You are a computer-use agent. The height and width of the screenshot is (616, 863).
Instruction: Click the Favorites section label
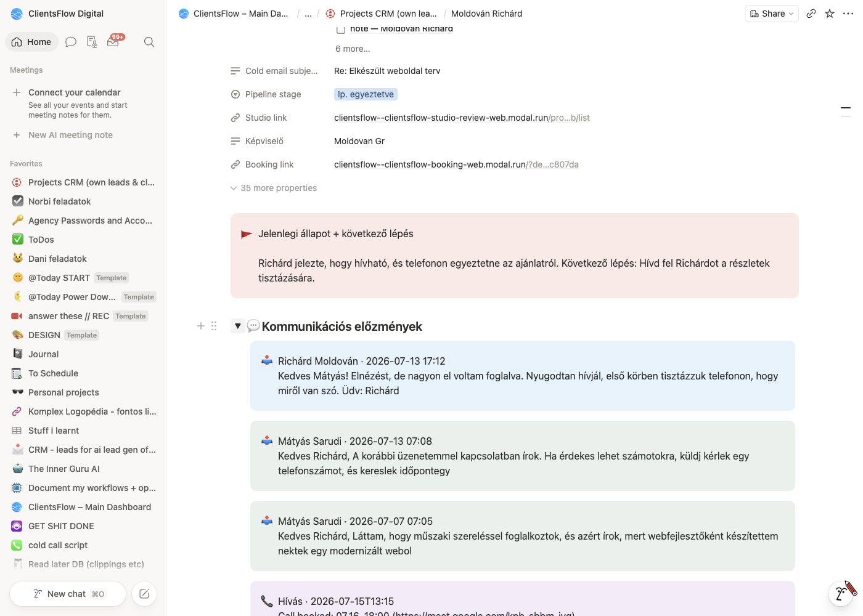(26, 164)
